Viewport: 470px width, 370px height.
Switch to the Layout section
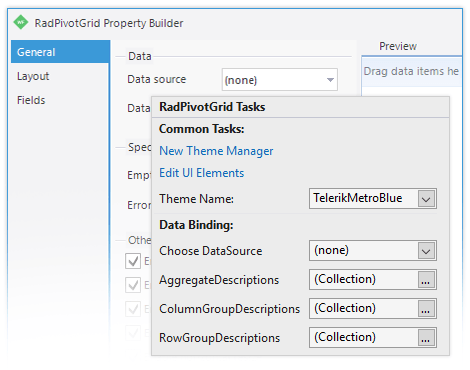point(33,76)
